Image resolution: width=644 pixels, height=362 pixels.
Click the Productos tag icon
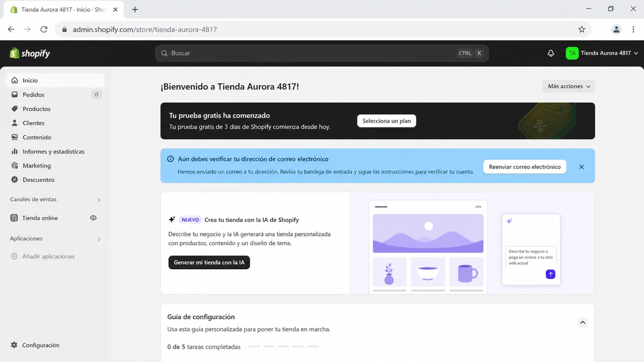point(14,109)
